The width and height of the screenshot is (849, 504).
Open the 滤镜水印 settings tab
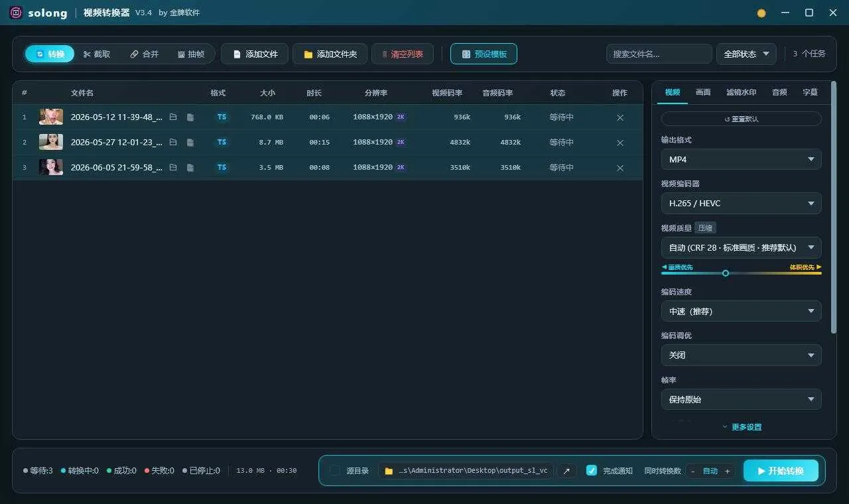coord(741,92)
